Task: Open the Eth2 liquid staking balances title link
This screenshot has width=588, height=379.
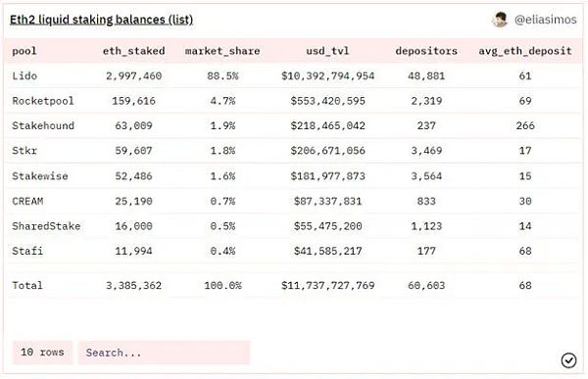Action: (101, 20)
